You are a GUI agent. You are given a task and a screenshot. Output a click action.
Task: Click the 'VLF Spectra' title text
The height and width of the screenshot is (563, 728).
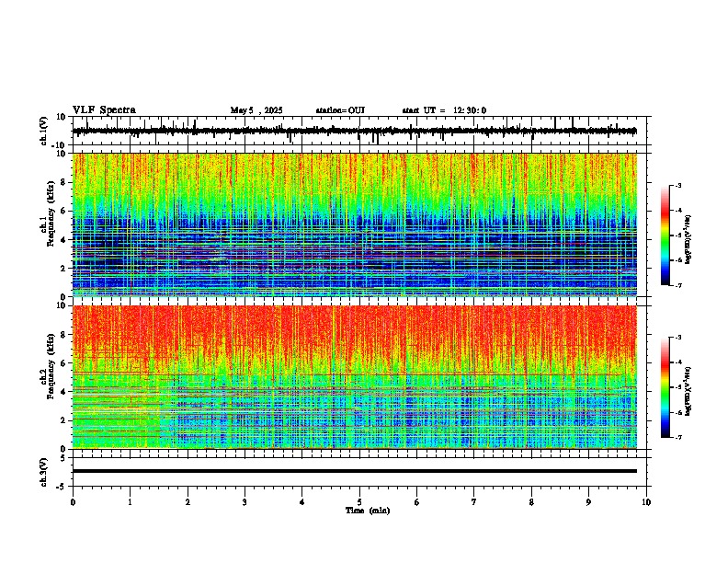click(104, 110)
